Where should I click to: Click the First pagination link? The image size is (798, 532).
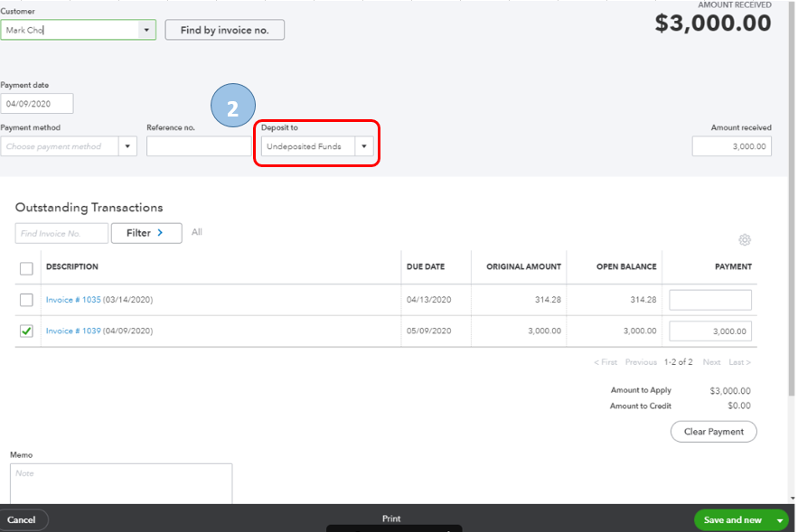pos(606,362)
